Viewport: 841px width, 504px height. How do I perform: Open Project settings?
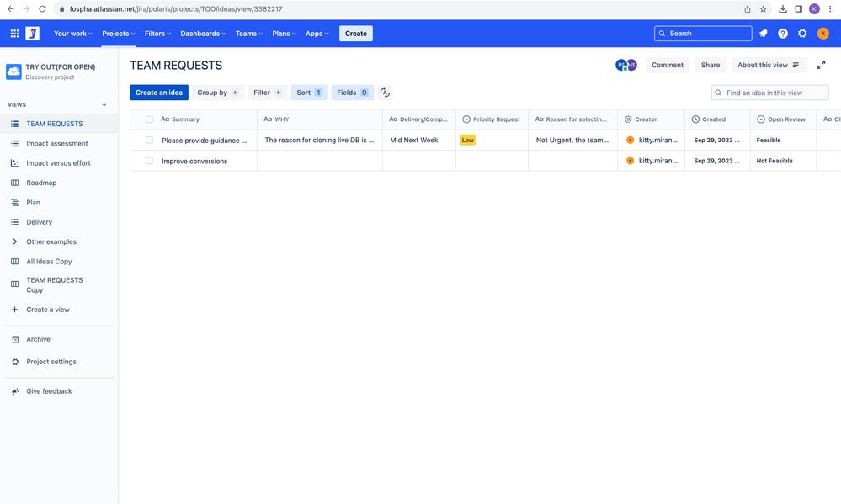coord(50,361)
